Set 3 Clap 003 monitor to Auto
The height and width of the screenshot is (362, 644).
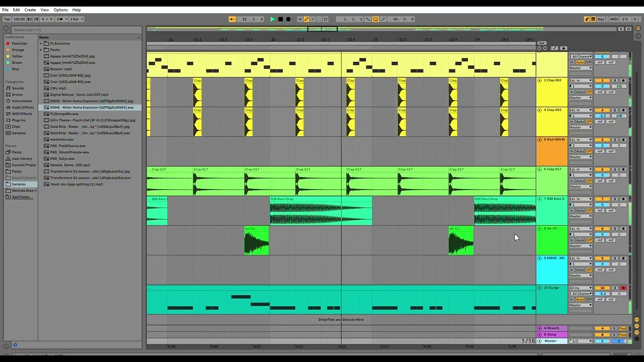click(580, 92)
